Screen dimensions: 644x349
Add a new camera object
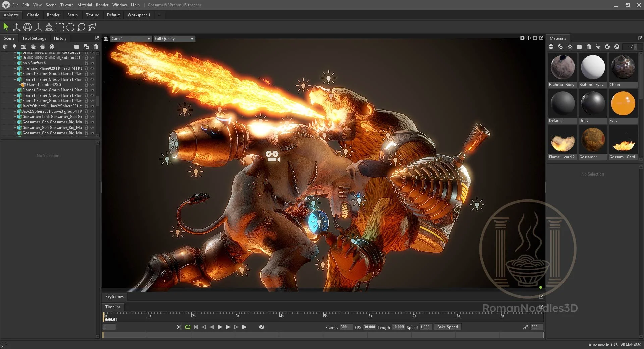24,47
